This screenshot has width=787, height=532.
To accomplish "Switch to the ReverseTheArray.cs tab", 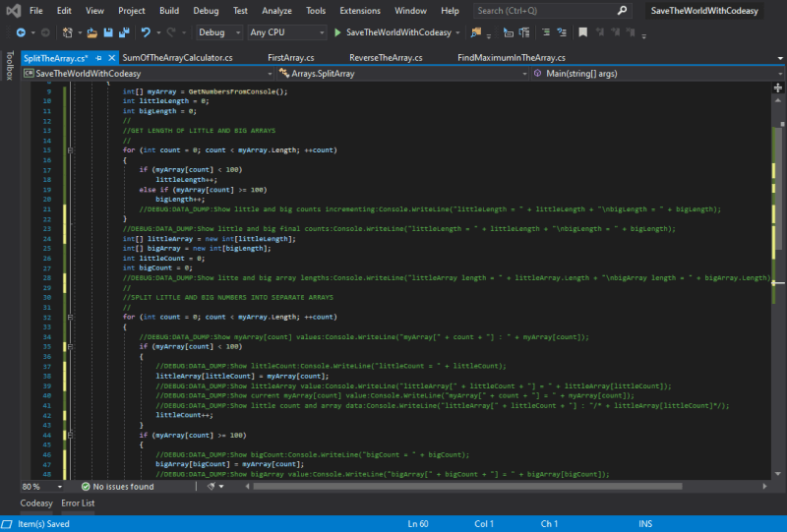I will (386, 58).
